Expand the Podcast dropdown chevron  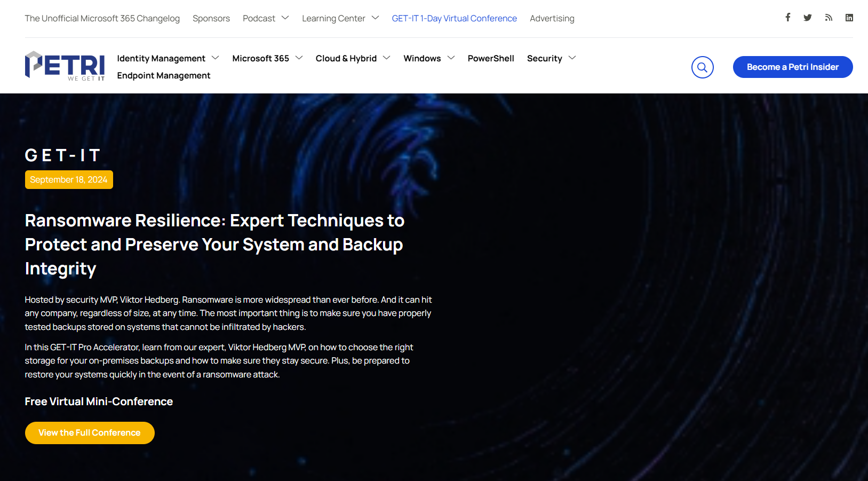click(x=285, y=18)
